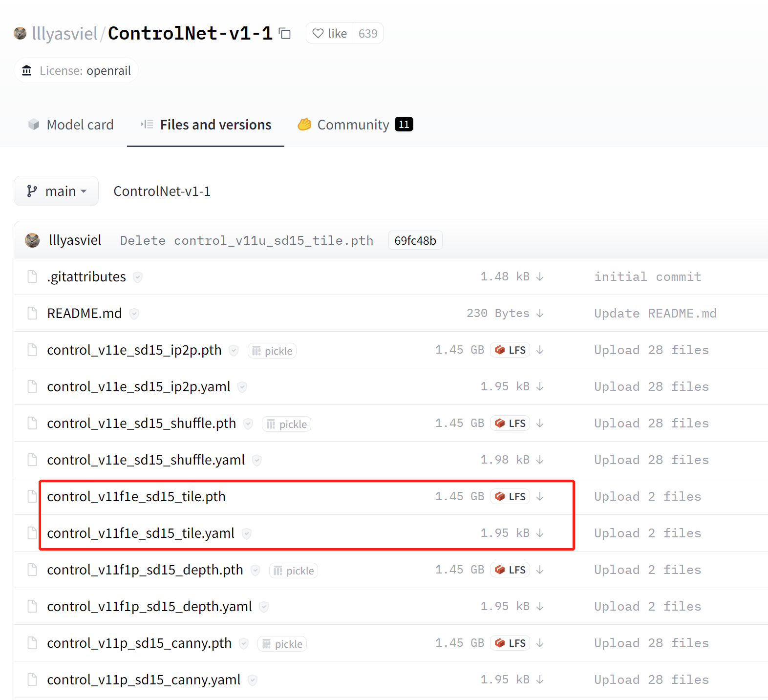The height and width of the screenshot is (700, 768).
Task: Switch to the Model card tab
Action: coord(71,125)
